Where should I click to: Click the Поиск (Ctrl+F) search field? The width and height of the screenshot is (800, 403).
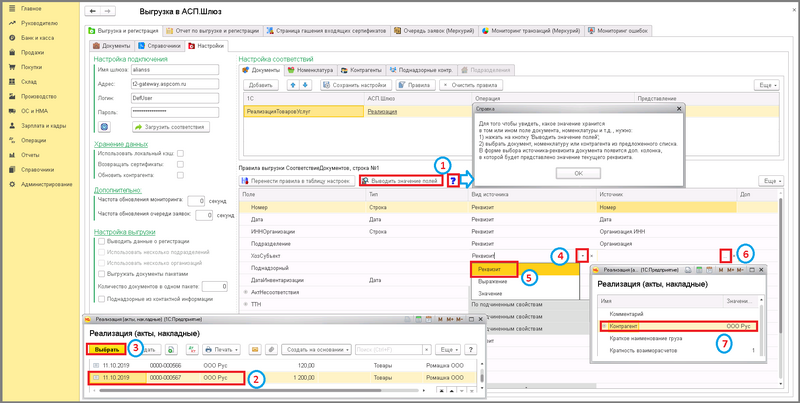click(x=389, y=349)
